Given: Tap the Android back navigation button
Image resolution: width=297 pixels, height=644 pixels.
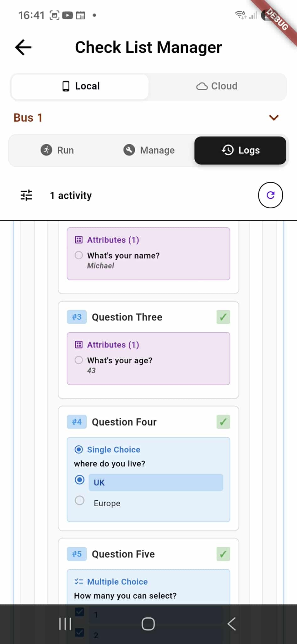Looking at the screenshot, I should point(231,624).
